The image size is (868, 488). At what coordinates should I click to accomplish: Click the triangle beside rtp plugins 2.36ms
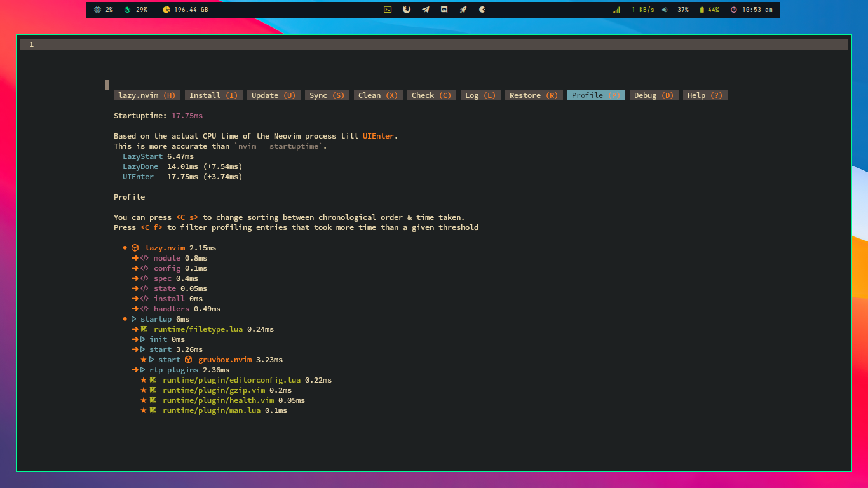(x=143, y=370)
